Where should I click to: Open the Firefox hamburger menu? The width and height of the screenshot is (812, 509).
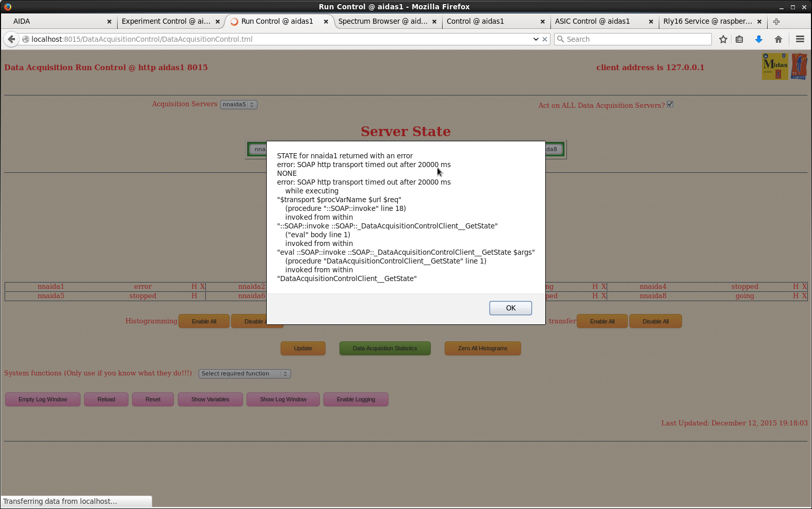(x=800, y=39)
